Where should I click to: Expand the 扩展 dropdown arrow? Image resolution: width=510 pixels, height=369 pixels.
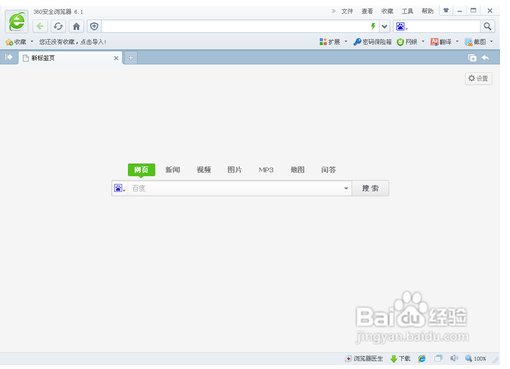tap(346, 42)
